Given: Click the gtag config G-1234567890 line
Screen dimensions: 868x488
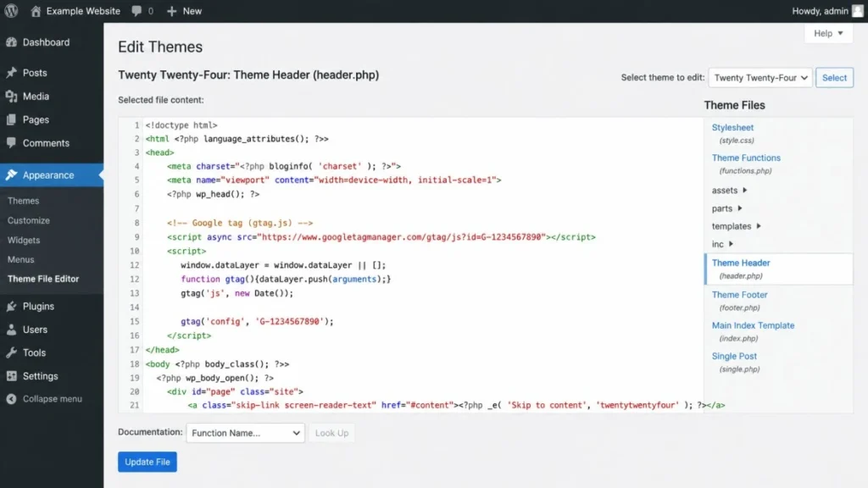Looking at the screenshot, I should point(257,321).
